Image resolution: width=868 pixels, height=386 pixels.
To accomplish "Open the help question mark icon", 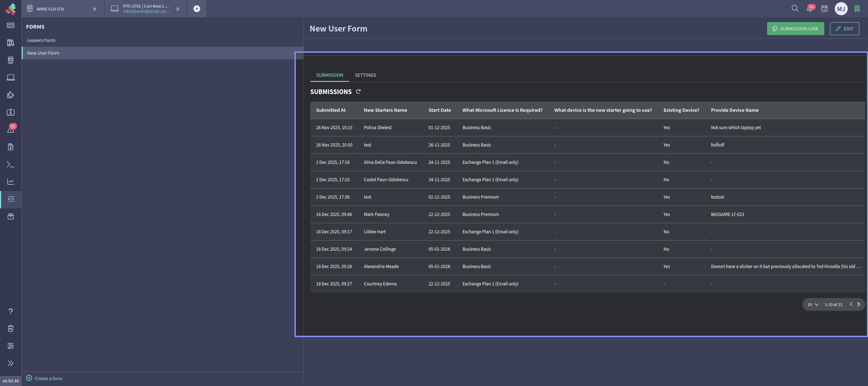I will tap(10, 311).
